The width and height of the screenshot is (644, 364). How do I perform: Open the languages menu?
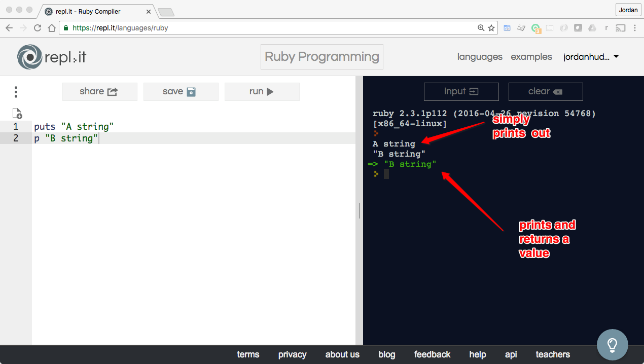pos(480,57)
